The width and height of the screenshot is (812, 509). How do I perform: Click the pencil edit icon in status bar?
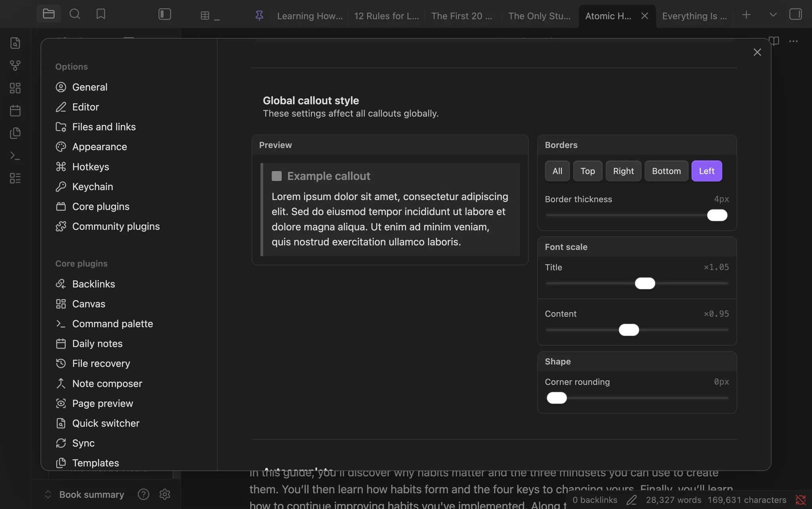[632, 500]
